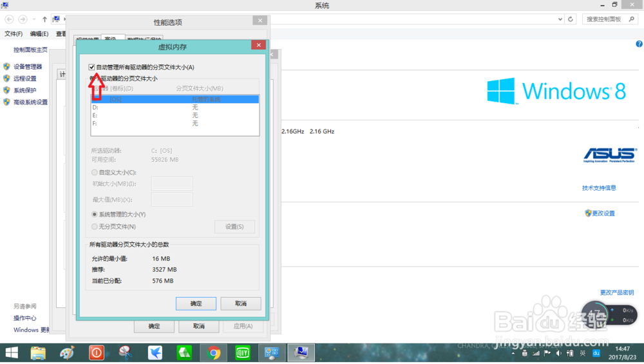Screen dimensions: 644x364
Task: Switch to the System window taskbar icon
Action: coord(301,353)
